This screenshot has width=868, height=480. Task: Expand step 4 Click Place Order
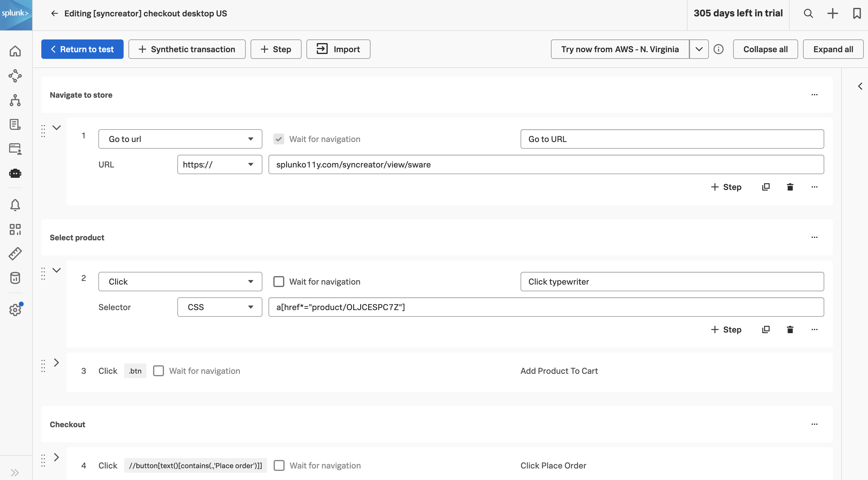tap(56, 457)
